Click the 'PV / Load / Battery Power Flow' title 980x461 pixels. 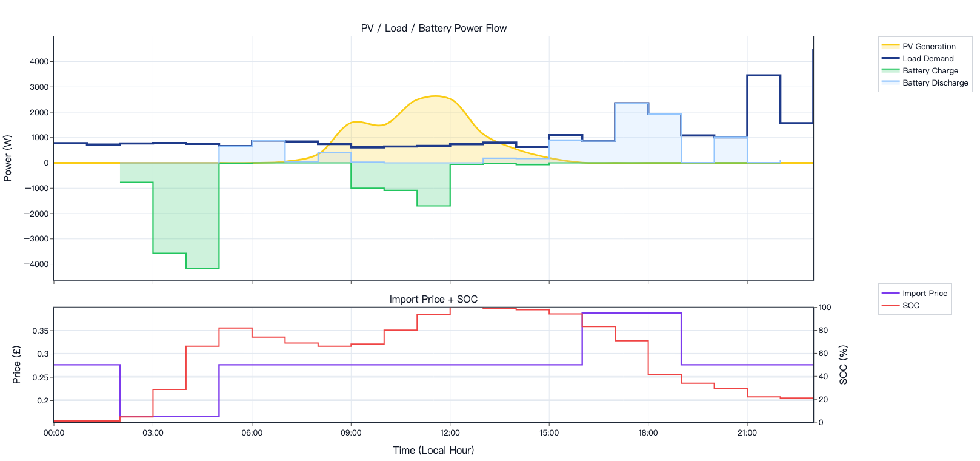[433, 28]
